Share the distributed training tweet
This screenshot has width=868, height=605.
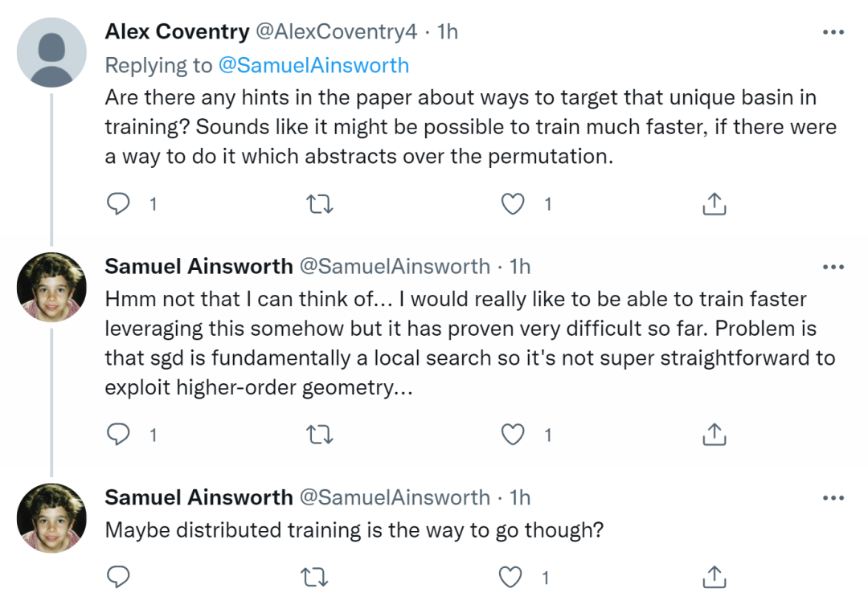tap(714, 576)
